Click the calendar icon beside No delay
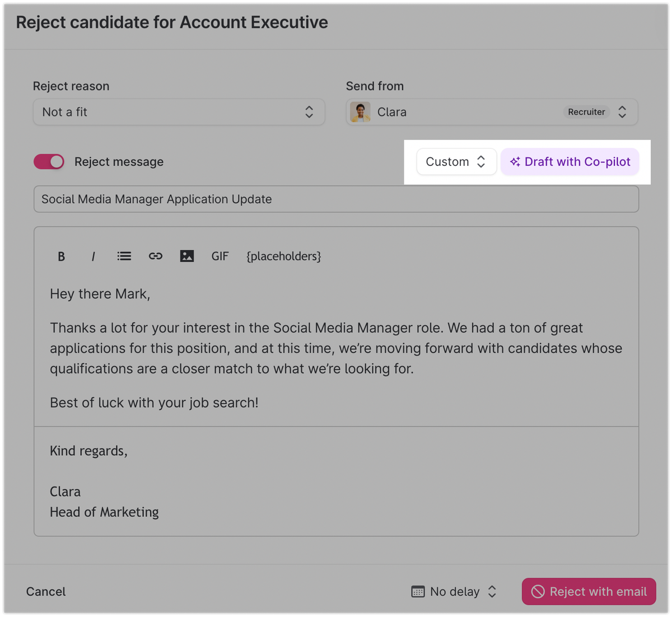 click(x=418, y=592)
